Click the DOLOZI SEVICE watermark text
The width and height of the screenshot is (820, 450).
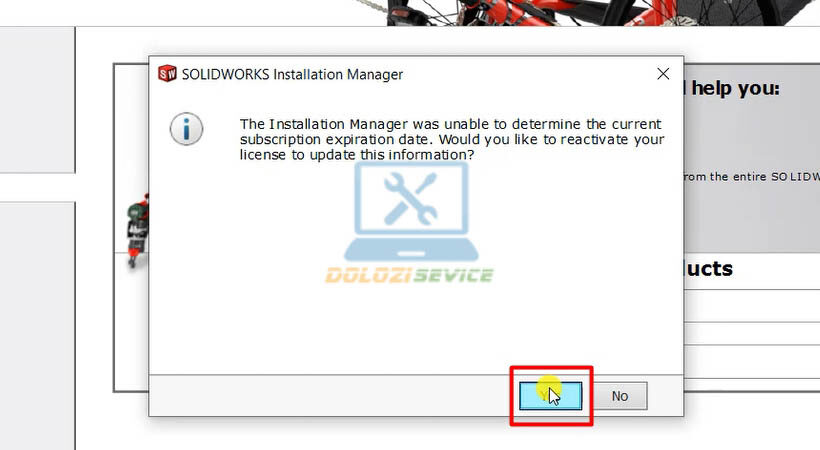(409, 275)
